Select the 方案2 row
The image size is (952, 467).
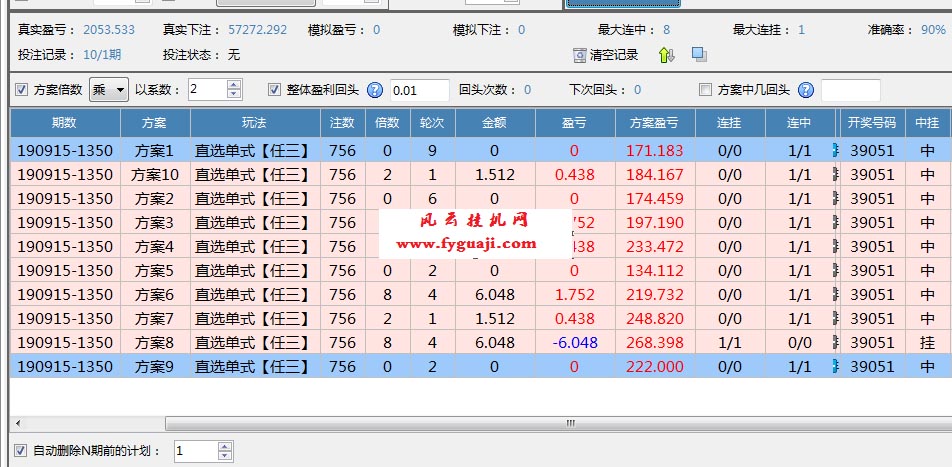(481, 198)
